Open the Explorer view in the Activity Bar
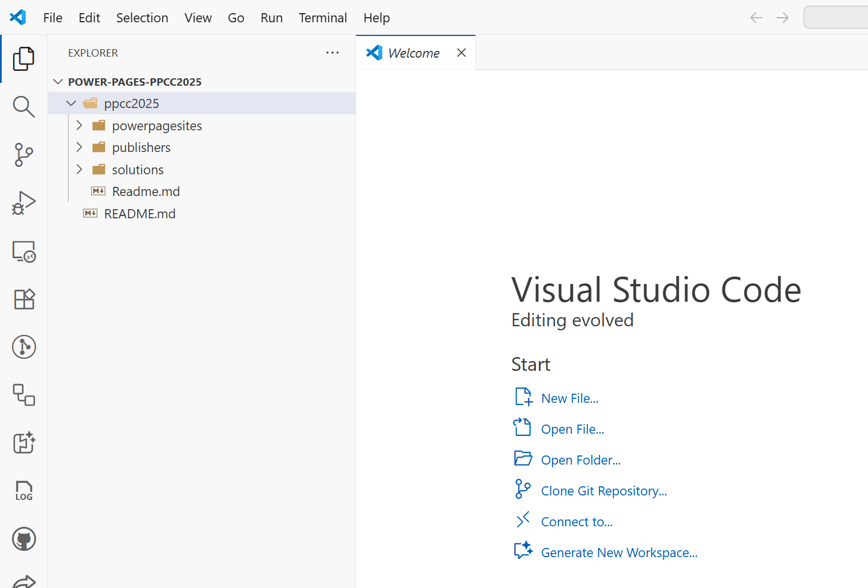 pos(23,59)
